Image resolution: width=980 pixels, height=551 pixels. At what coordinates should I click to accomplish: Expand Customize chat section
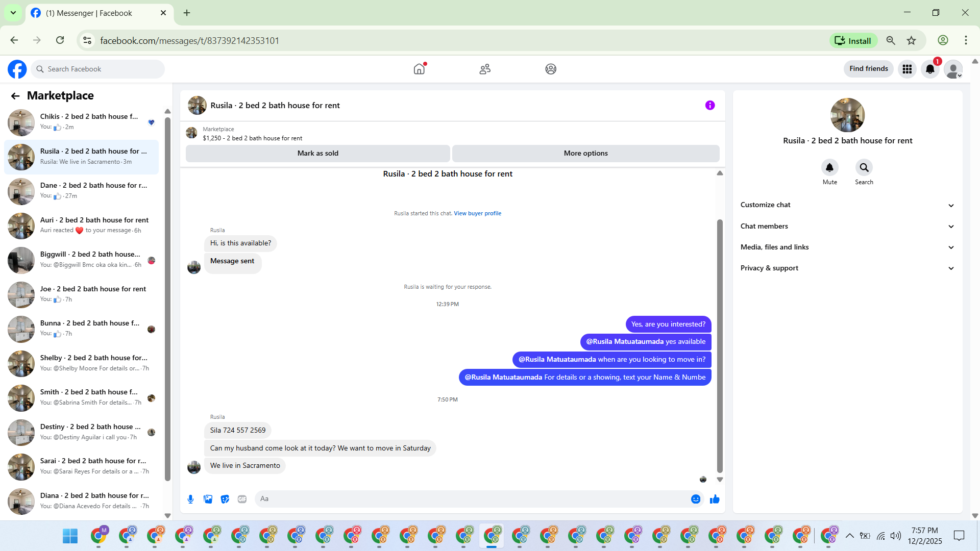[x=847, y=205]
